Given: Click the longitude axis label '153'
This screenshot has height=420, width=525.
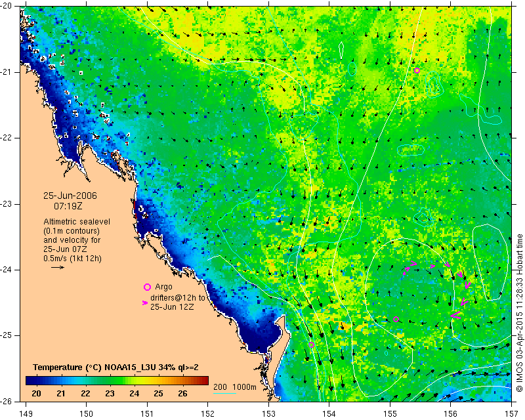Looking at the screenshot, I should pos(268,414).
